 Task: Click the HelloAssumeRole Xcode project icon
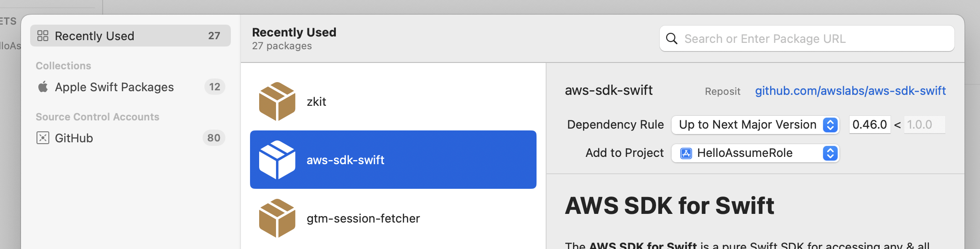point(686,153)
